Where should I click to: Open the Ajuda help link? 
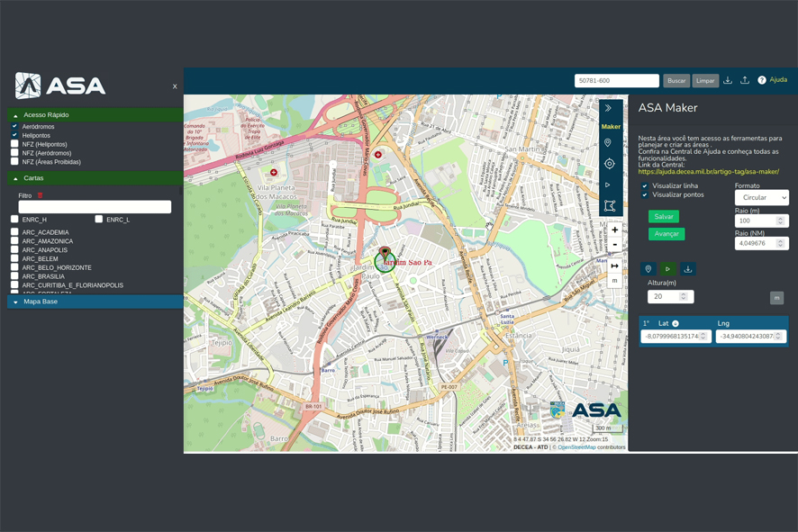coord(778,80)
